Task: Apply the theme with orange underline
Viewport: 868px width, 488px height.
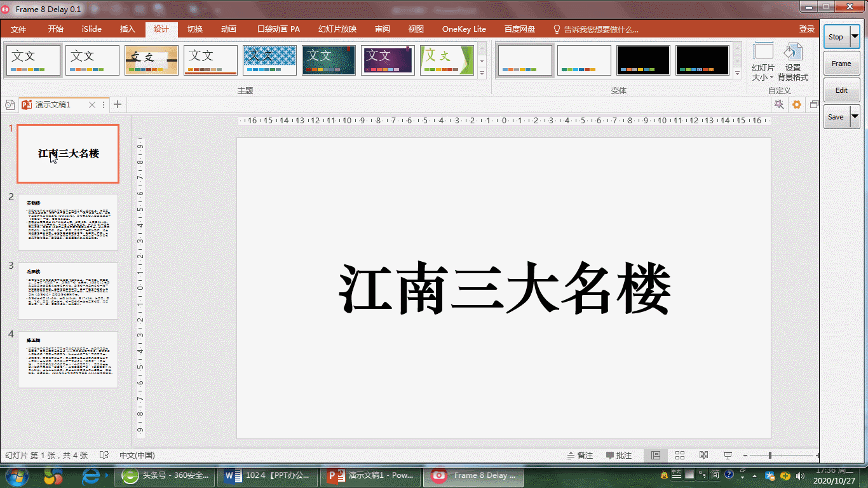Action: [210, 60]
